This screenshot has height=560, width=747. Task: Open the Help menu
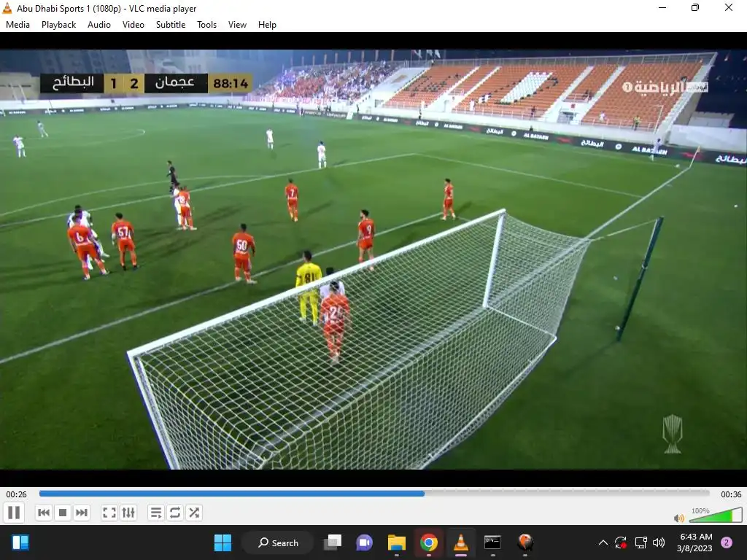(x=267, y=25)
